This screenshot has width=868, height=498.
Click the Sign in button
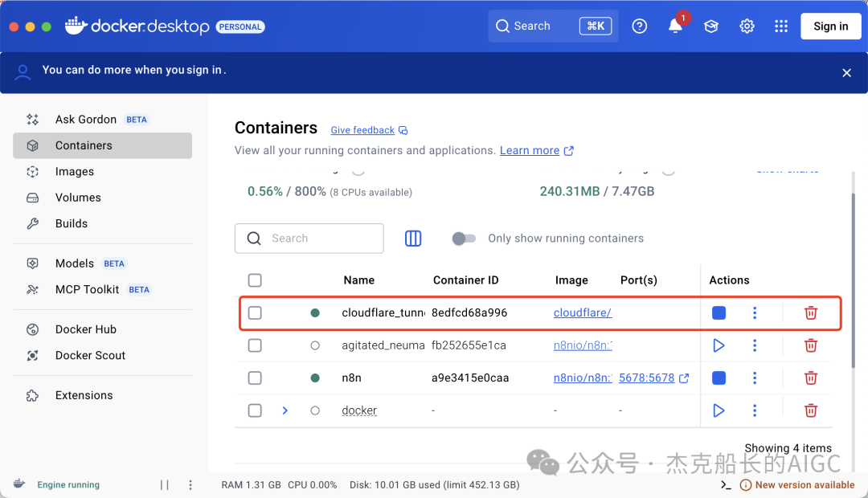pos(830,26)
